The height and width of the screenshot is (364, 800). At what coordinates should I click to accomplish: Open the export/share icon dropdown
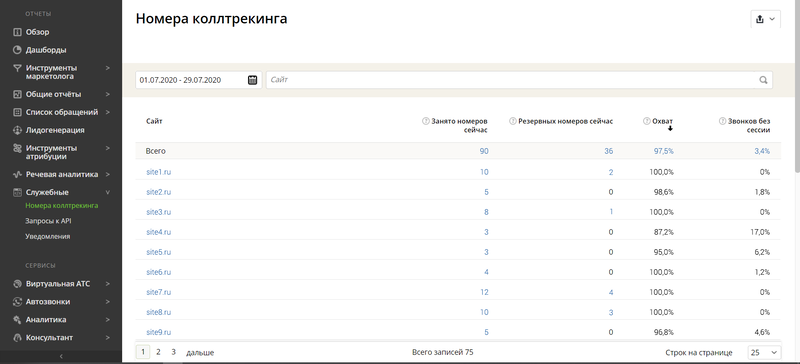tap(765, 19)
